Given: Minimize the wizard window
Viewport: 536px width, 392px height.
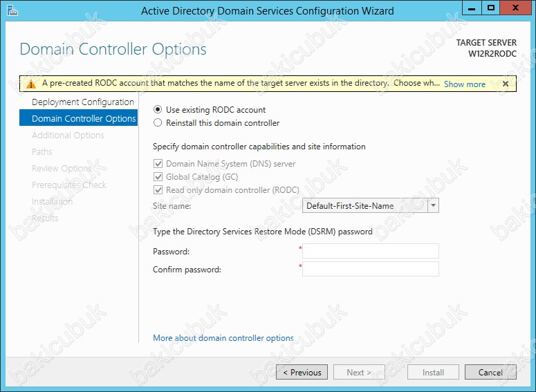Looking at the screenshot, I should tap(472, 8).
